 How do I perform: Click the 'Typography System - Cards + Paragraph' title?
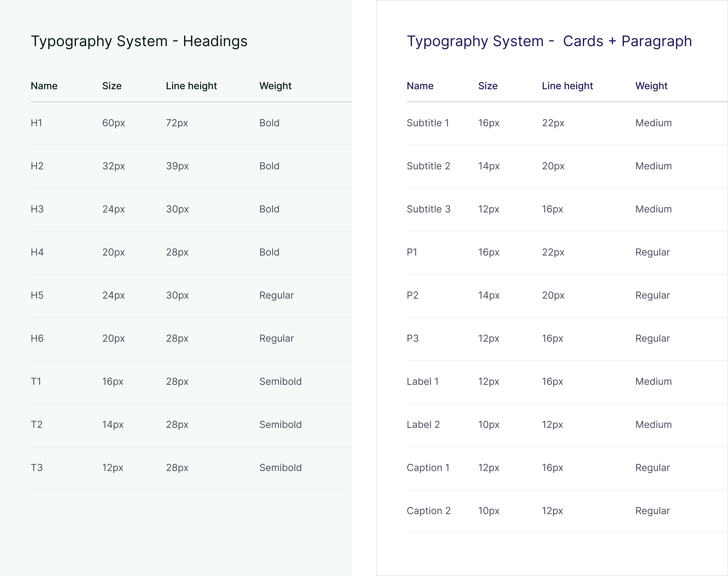(x=549, y=41)
